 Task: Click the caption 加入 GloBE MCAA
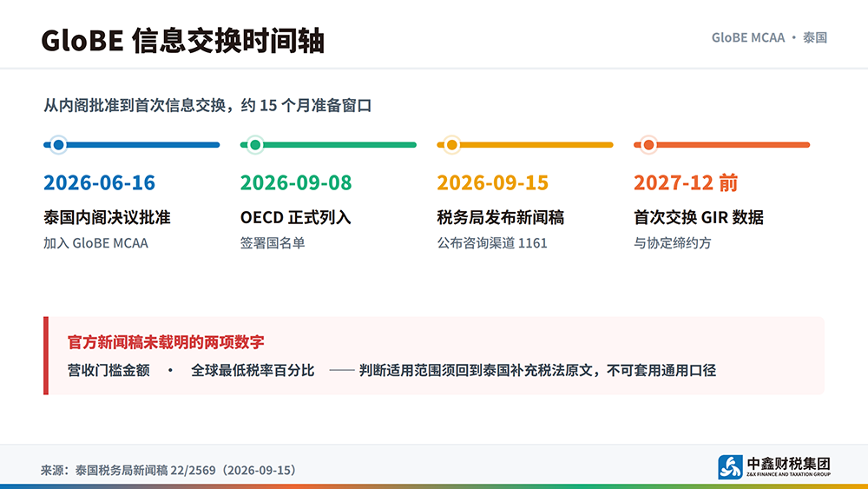pos(95,243)
